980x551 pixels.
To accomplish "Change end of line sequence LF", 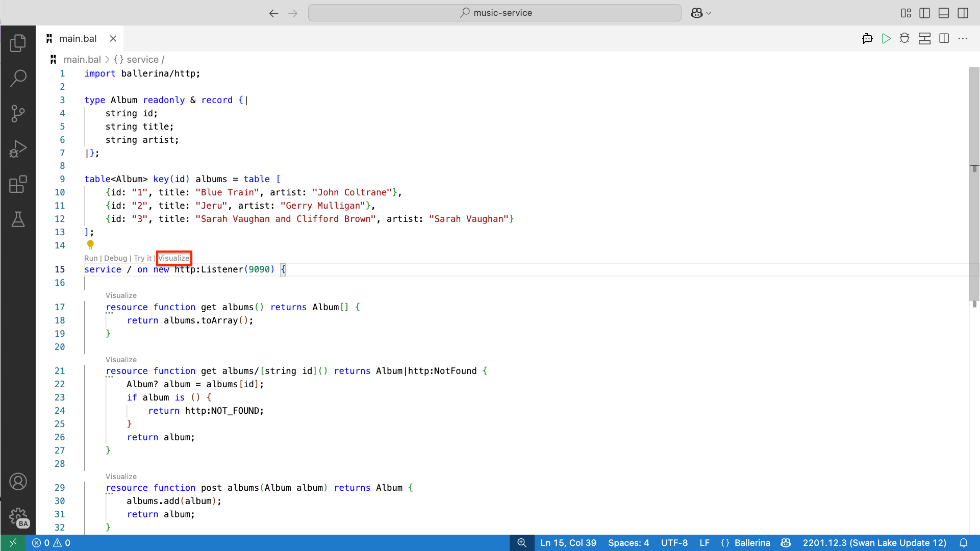I will 705,543.
